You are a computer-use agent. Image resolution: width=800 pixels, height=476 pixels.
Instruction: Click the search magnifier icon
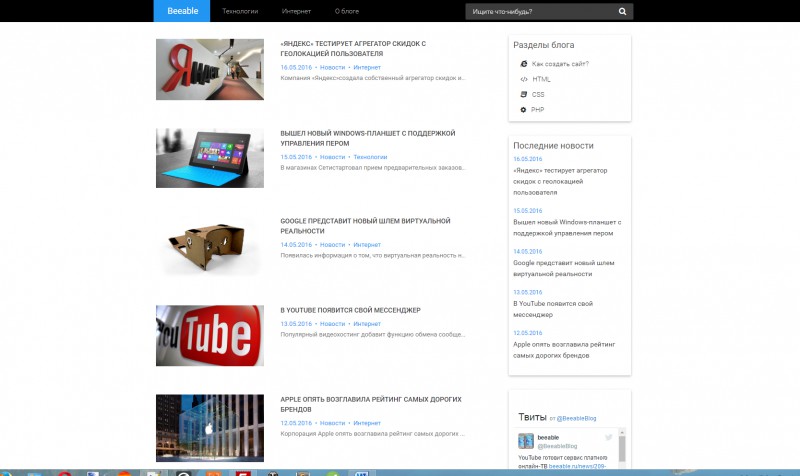622,11
